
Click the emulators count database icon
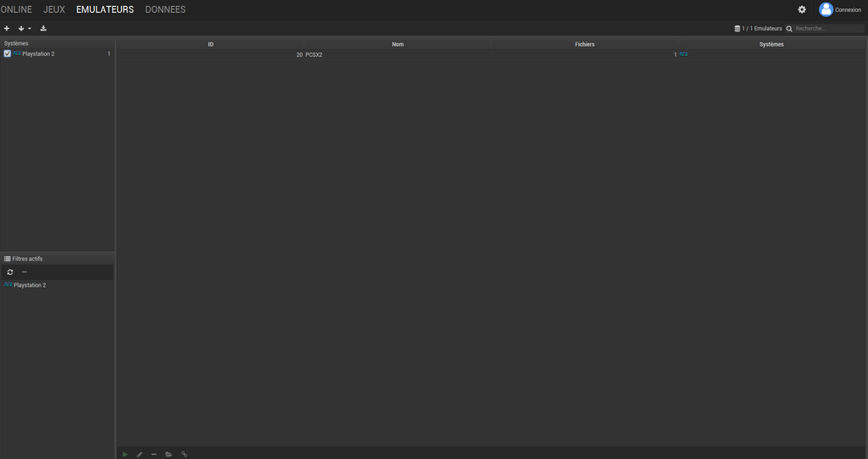click(x=737, y=29)
